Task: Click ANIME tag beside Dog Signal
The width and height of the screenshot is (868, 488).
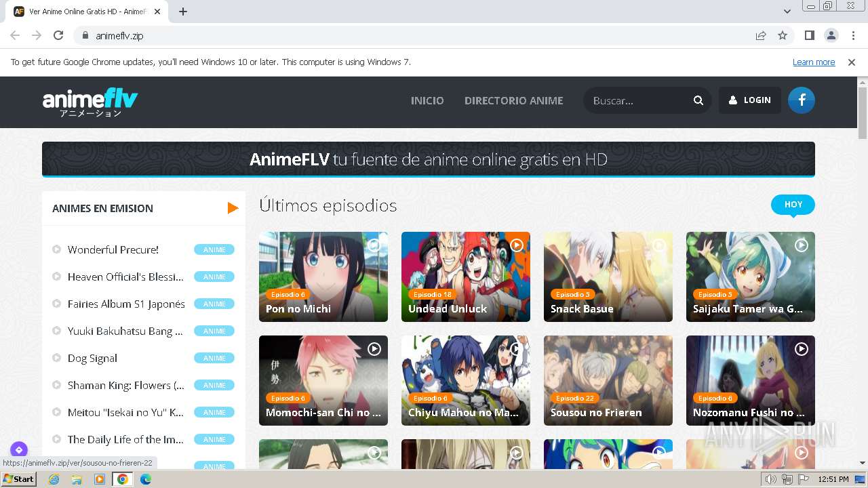Action: 214,358
